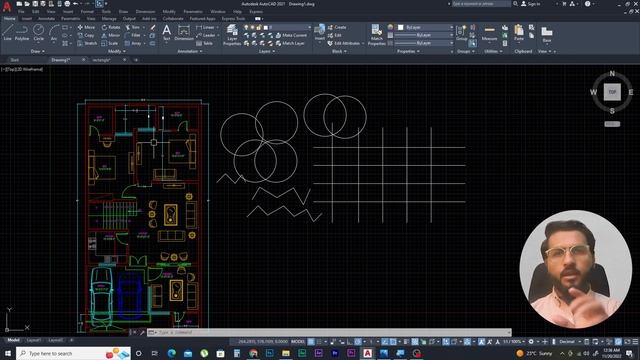Image resolution: width=640 pixels, height=360 pixels.
Task: Toggle the grid display in status bar
Action: pyautogui.click(x=311, y=342)
